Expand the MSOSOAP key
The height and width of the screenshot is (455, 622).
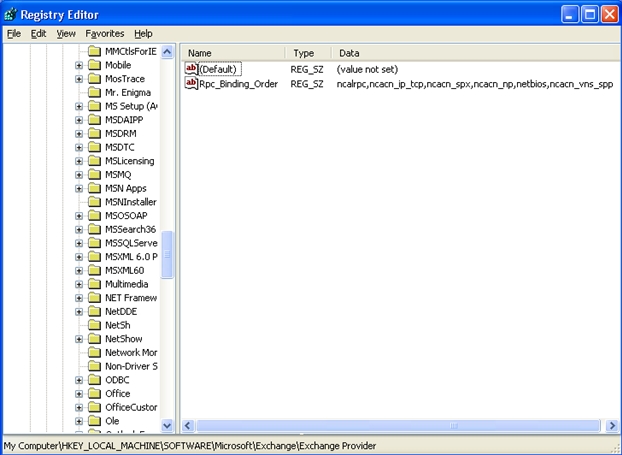click(x=79, y=216)
